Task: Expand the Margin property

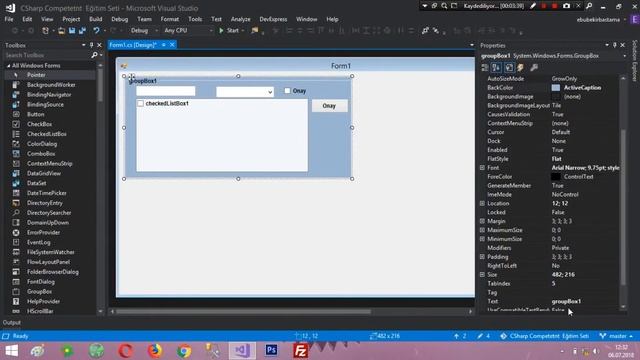Action: [482, 221]
